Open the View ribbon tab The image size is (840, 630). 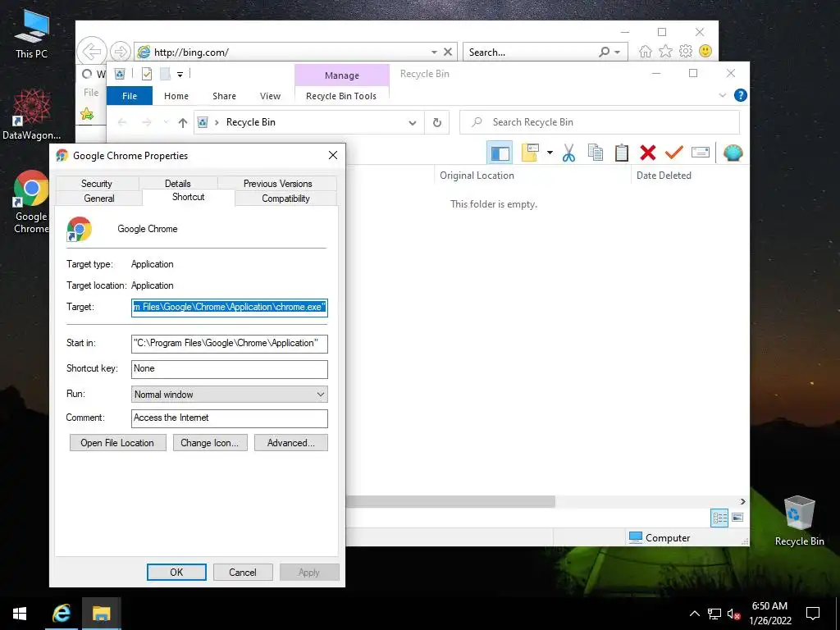(x=270, y=96)
